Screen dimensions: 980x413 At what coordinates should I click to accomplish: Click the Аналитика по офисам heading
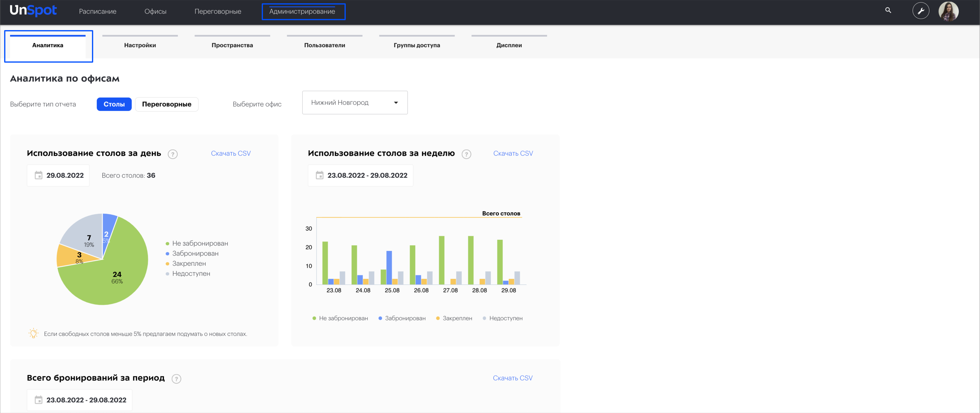(x=65, y=79)
